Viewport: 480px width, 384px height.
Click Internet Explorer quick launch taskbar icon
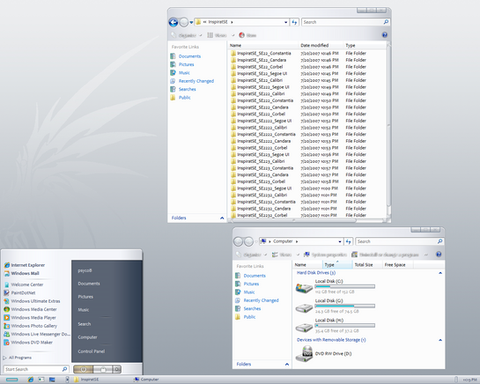(31, 379)
